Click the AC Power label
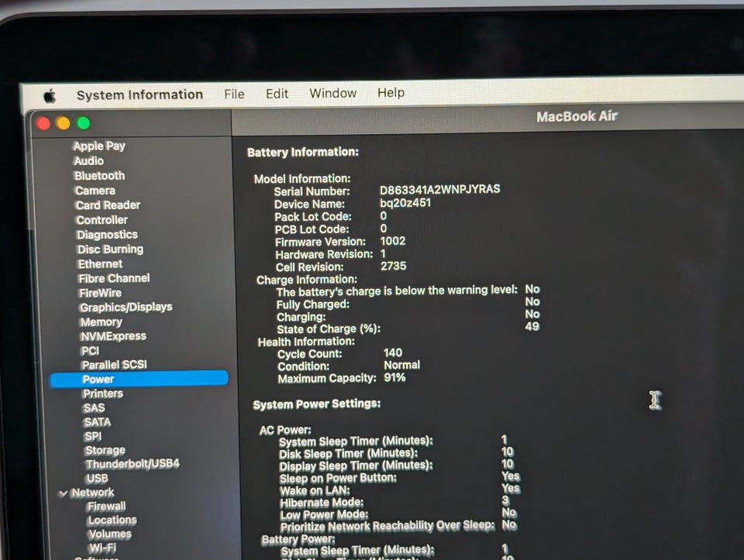744x560 pixels. [285, 430]
